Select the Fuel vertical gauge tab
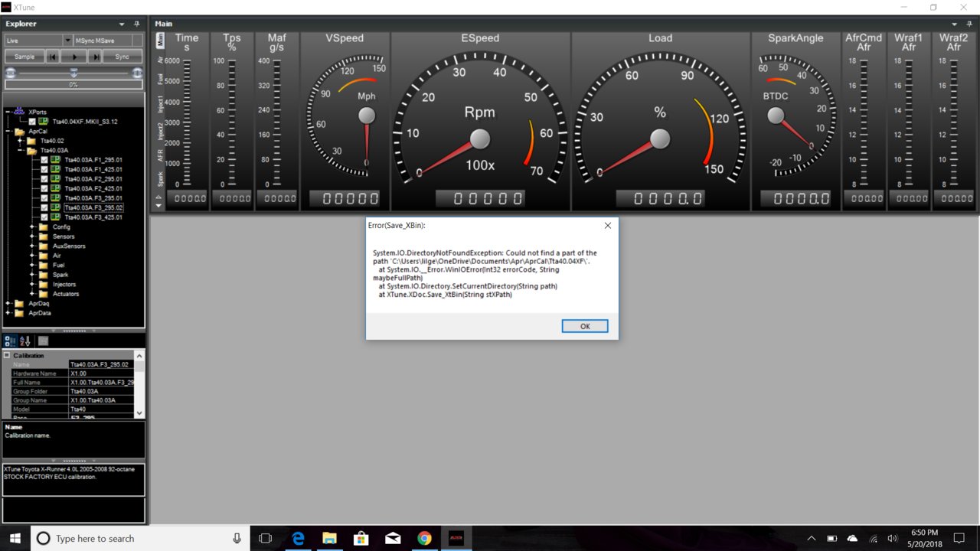980x551 pixels. pyautogui.click(x=161, y=78)
